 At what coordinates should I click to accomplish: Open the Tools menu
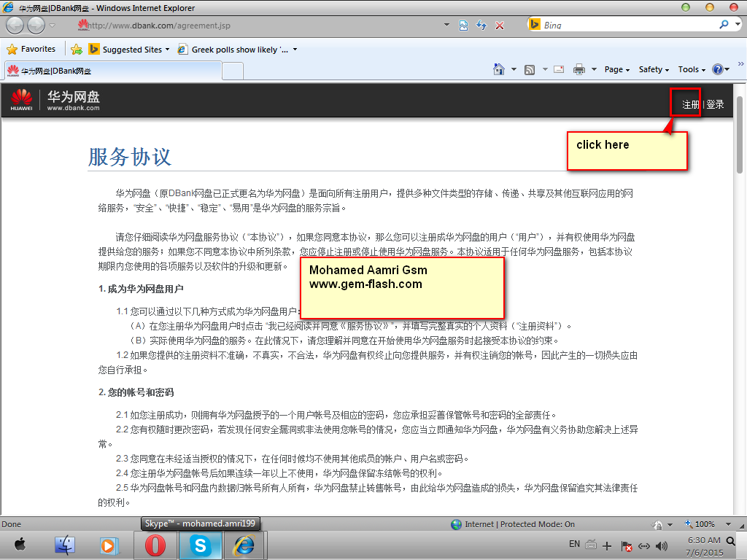pyautogui.click(x=692, y=69)
